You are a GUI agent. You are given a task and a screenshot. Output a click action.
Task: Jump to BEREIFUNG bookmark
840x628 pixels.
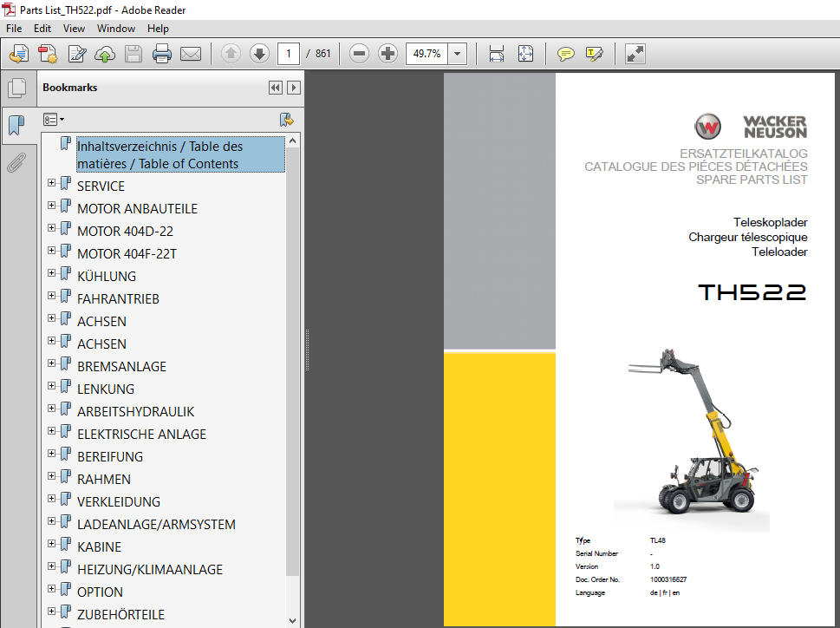click(110, 457)
